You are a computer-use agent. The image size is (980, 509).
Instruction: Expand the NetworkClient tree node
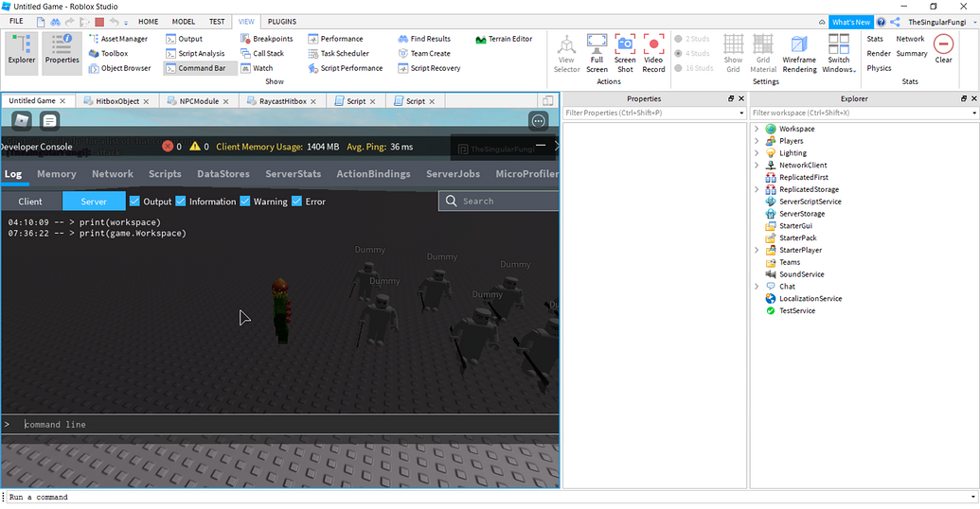[x=757, y=165]
